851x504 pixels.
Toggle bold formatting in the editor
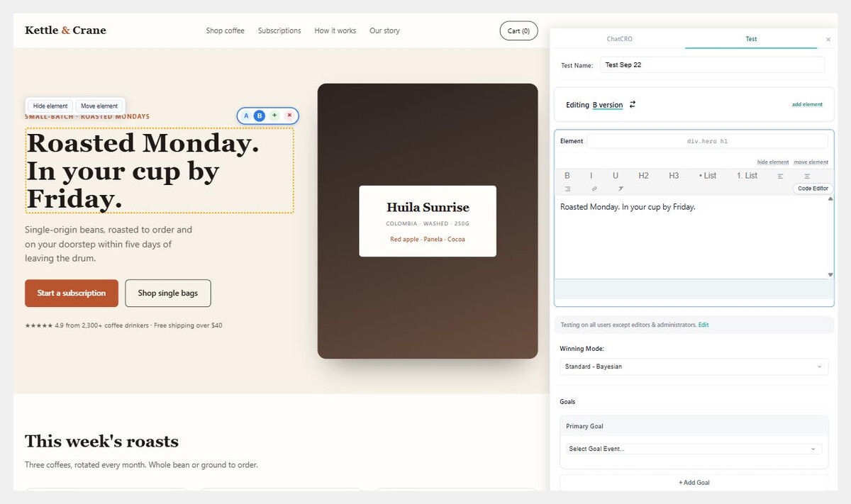[x=567, y=176]
